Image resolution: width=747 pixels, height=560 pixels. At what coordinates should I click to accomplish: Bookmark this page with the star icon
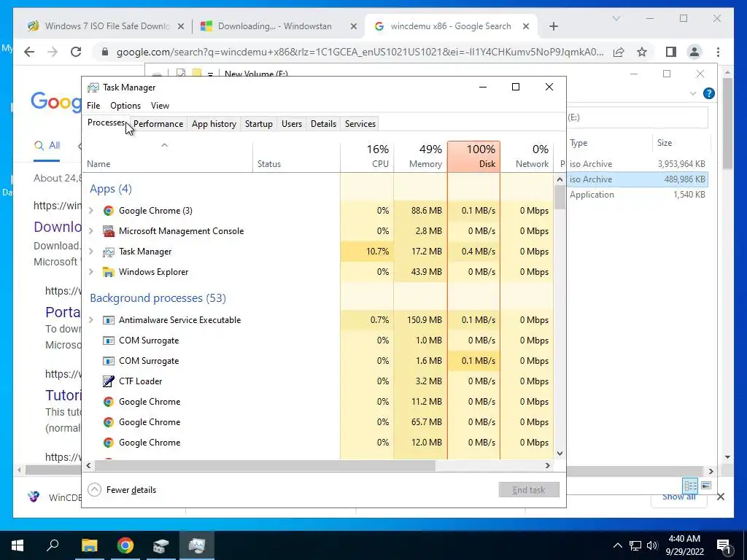pyautogui.click(x=642, y=52)
